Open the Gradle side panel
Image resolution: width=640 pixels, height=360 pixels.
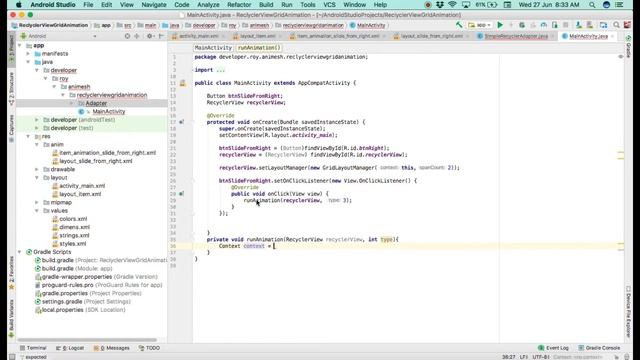tap(628, 47)
